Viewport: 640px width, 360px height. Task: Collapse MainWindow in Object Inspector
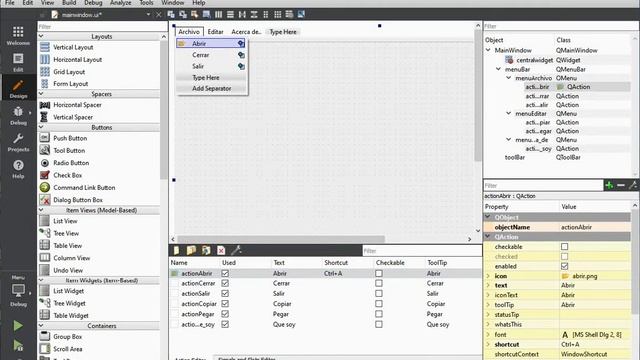[x=488, y=50]
